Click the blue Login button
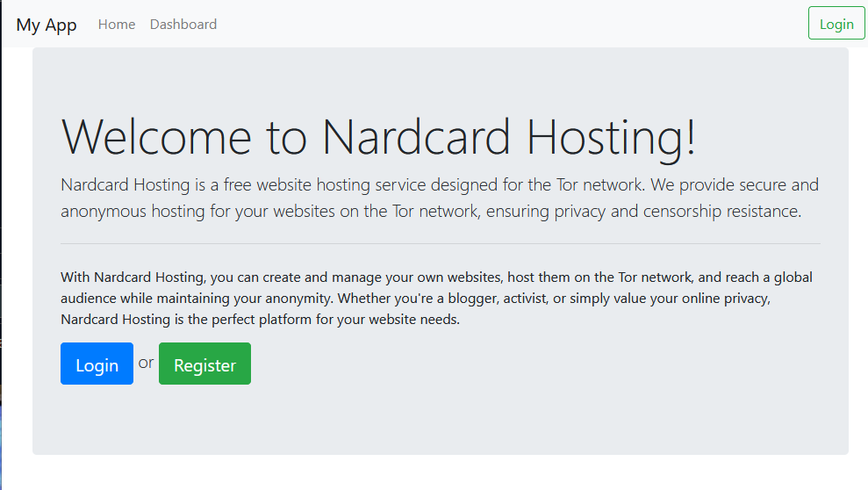868x490 pixels. [97, 364]
